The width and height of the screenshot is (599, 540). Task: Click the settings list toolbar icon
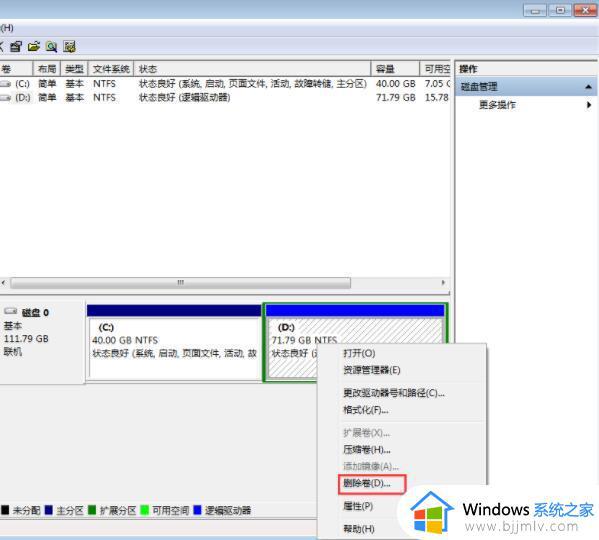pyautogui.click(x=69, y=47)
